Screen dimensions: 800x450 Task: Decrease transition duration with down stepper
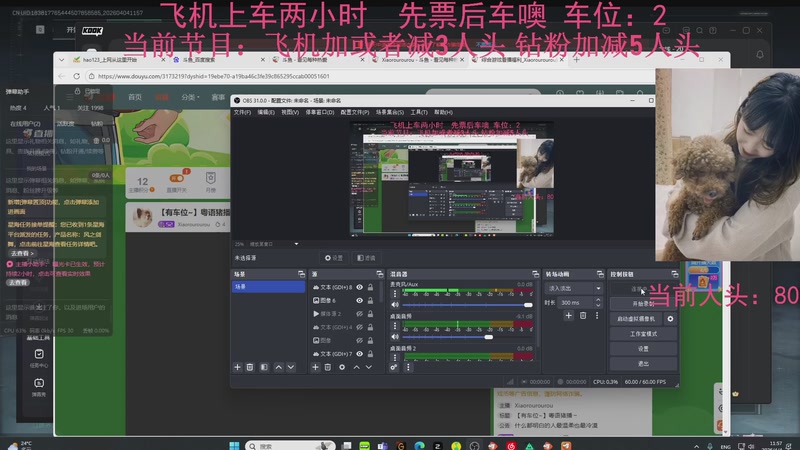[x=598, y=305]
